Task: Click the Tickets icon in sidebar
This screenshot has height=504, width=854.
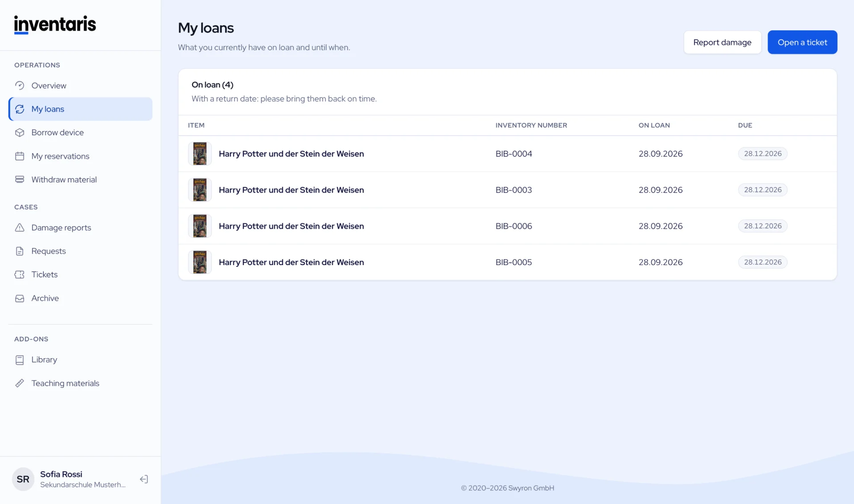Action: pyautogui.click(x=20, y=274)
